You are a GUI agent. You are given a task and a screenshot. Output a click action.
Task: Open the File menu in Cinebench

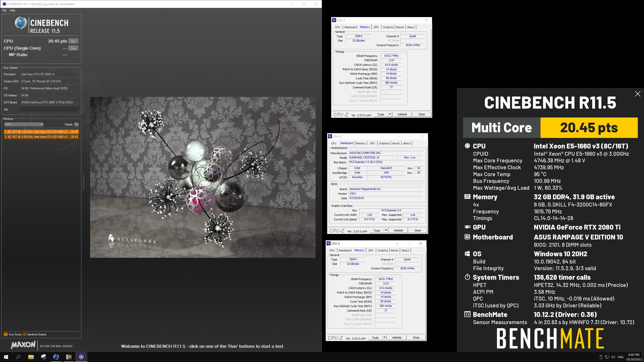tap(4, 11)
